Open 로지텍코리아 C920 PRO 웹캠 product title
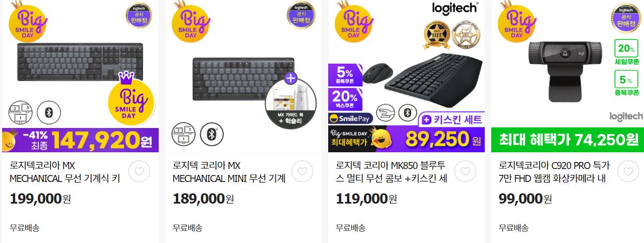This screenshot has width=644, height=243. (554, 172)
